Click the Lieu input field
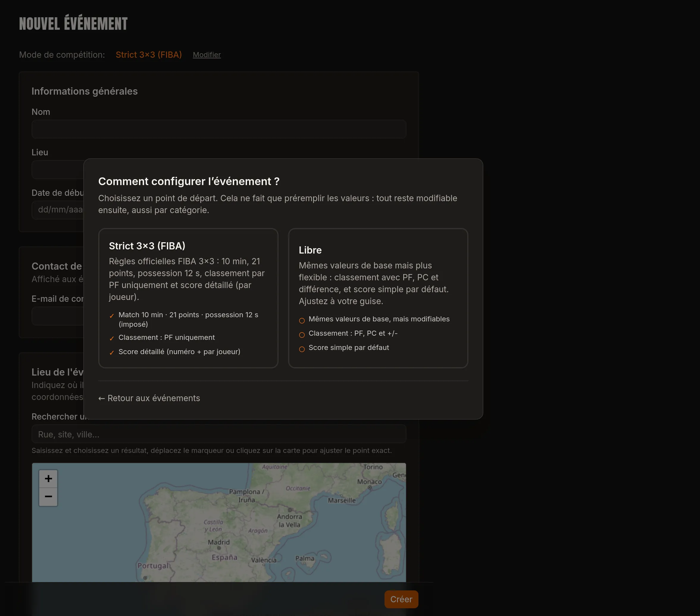 point(57,170)
